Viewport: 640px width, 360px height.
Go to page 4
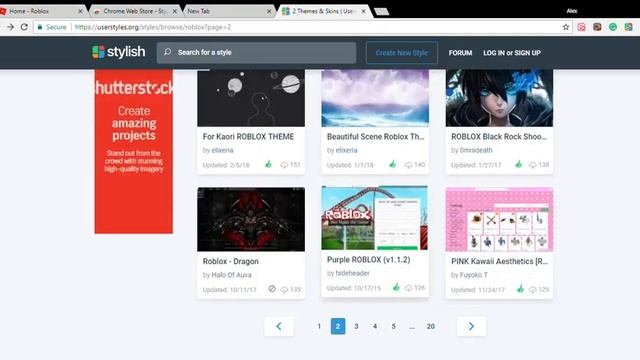click(x=375, y=326)
